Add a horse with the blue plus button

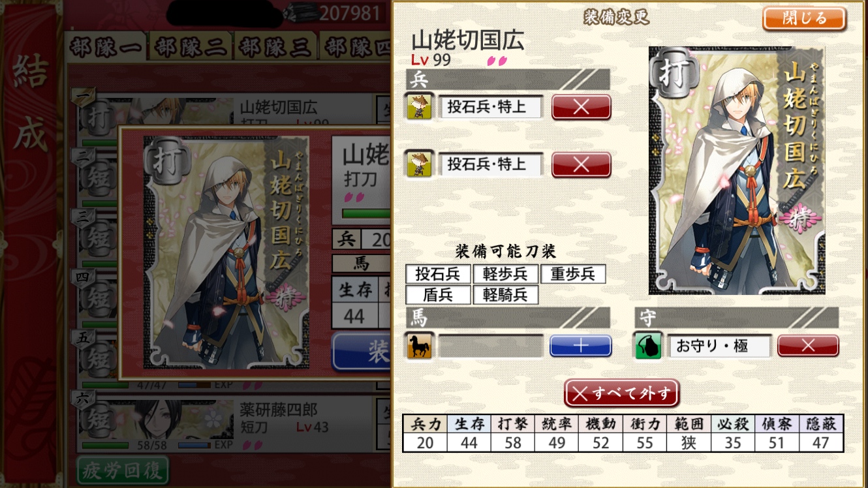[580, 346]
